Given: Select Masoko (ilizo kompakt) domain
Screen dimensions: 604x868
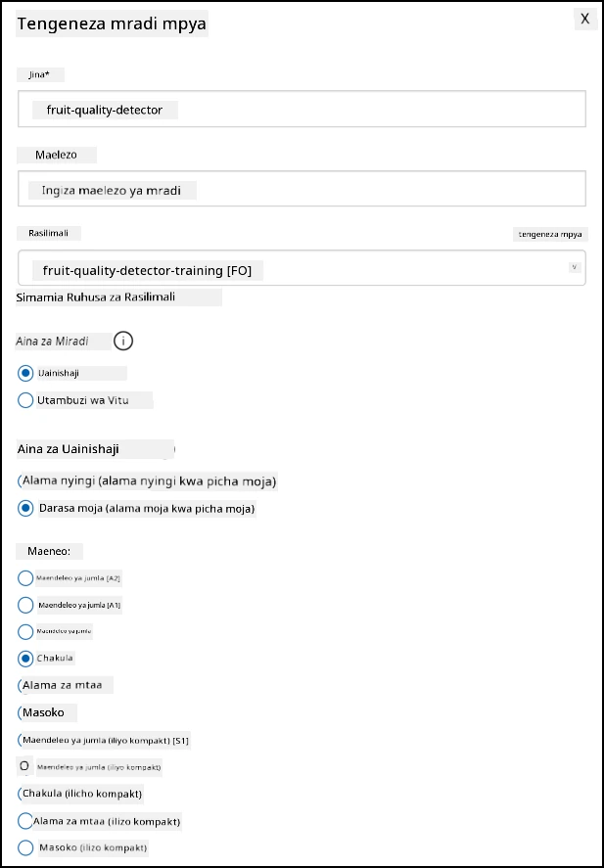Looking at the screenshot, I should coord(25,847).
